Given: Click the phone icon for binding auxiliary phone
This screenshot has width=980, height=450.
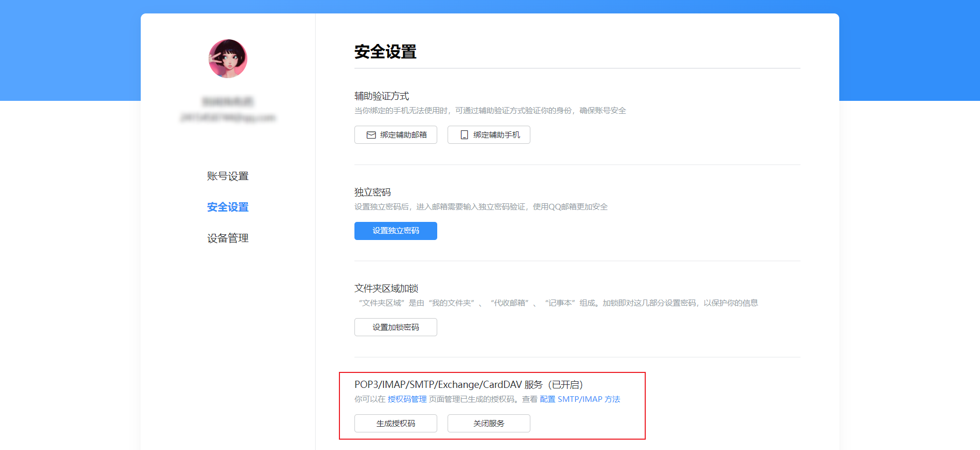Looking at the screenshot, I should (464, 135).
